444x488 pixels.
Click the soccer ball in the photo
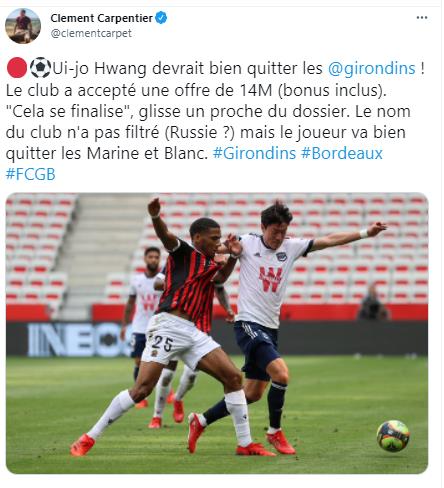click(393, 435)
